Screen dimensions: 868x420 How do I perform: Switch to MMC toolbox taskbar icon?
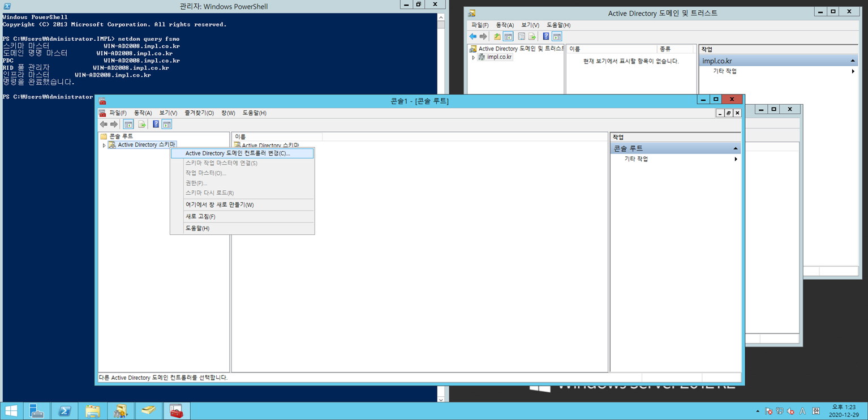tap(176, 411)
